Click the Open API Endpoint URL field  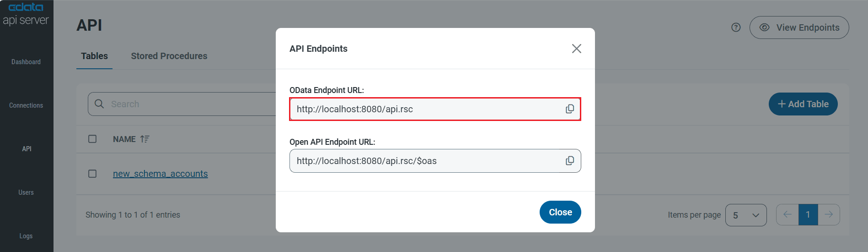click(x=425, y=161)
